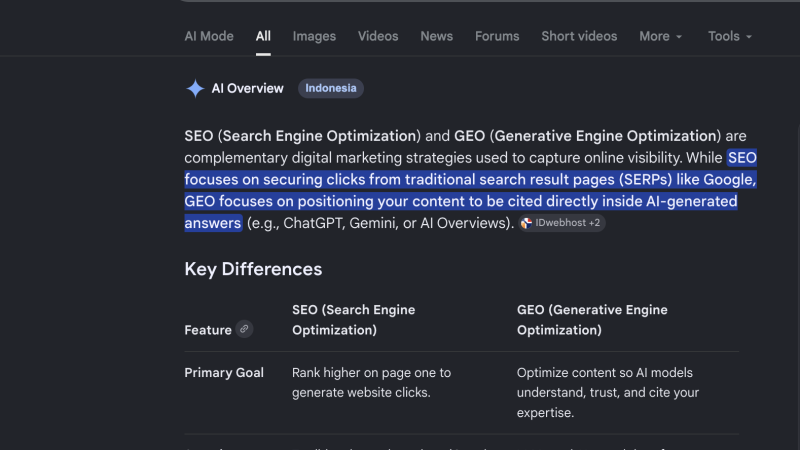The image size is (800, 450).
Task: Click the 'Optimize content so AI models' cell
Action: click(608, 392)
